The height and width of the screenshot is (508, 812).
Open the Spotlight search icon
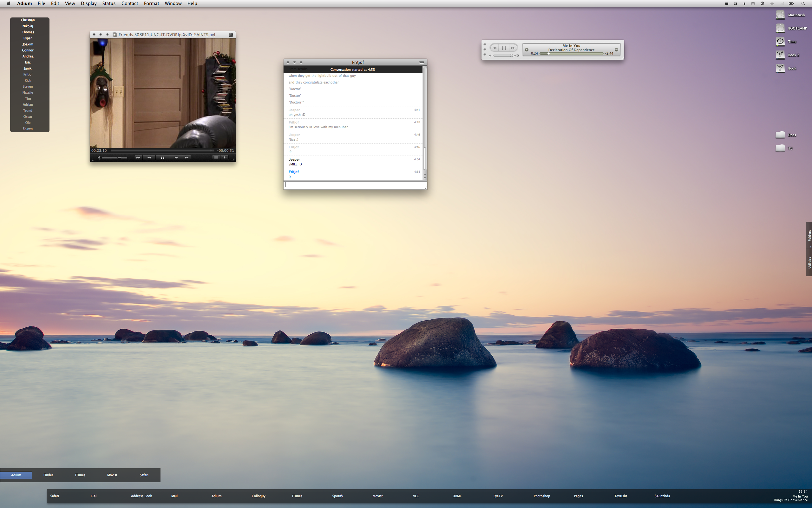tap(803, 3)
